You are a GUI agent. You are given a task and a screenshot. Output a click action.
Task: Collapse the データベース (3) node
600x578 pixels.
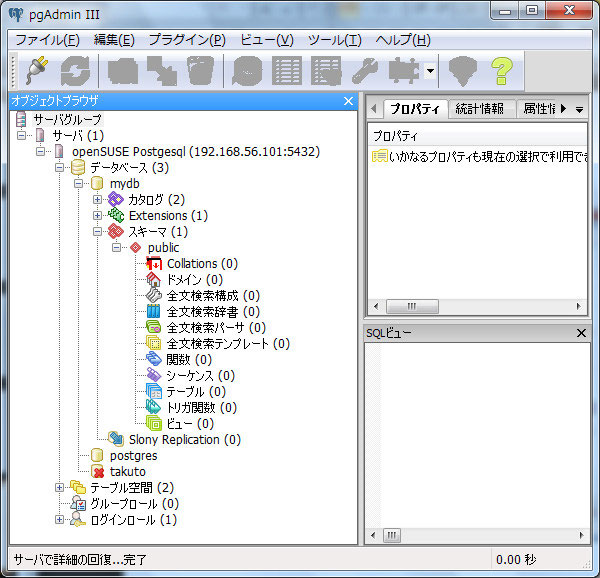[59, 168]
